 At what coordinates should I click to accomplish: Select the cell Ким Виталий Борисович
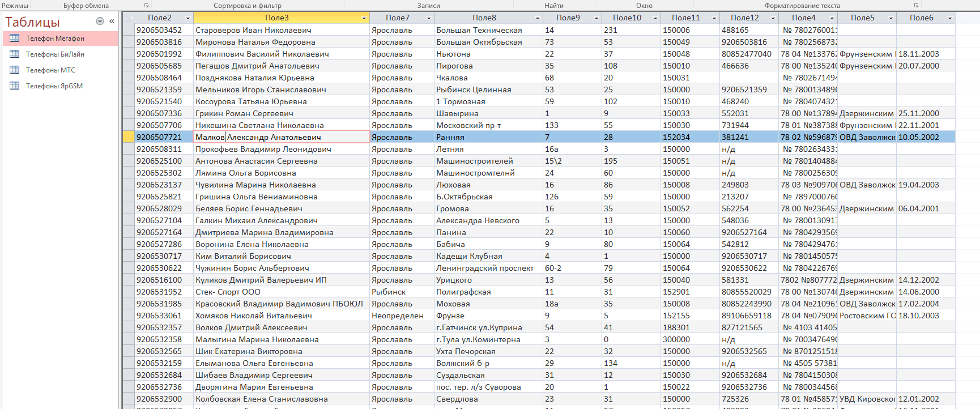(282, 256)
